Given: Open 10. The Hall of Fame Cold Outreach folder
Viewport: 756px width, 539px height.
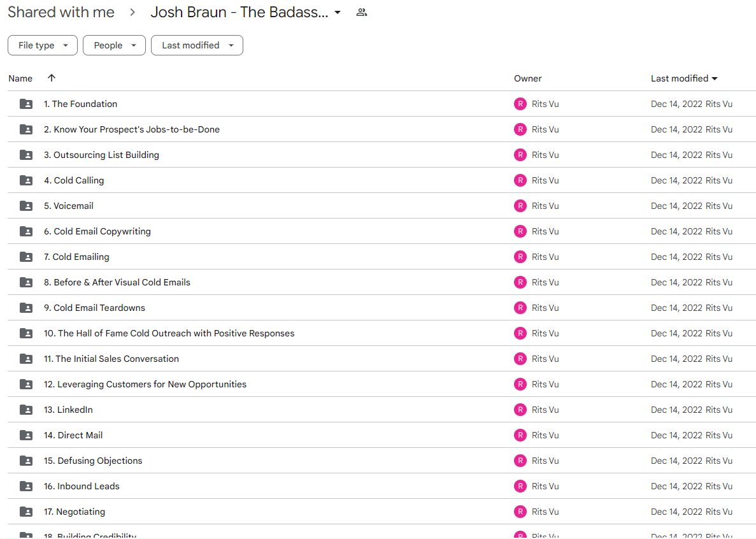Looking at the screenshot, I should (169, 333).
